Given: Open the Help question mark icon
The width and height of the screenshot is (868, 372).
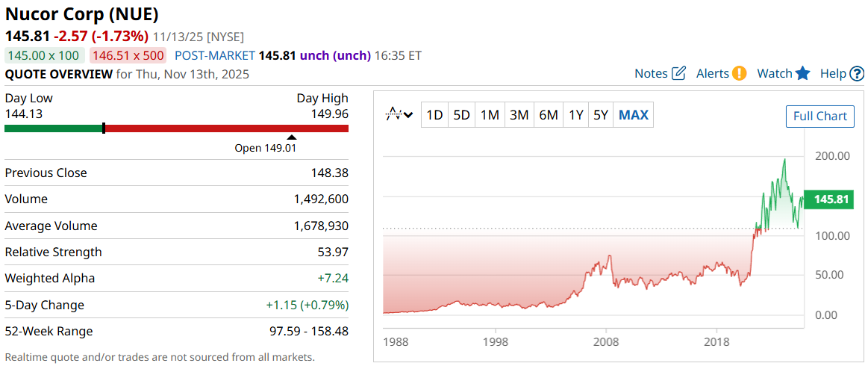Looking at the screenshot, I should tap(857, 73).
